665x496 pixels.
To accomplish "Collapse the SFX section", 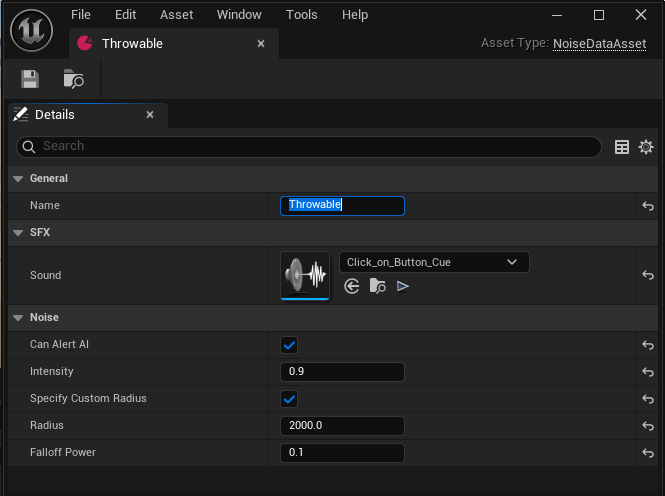I will [x=18, y=233].
